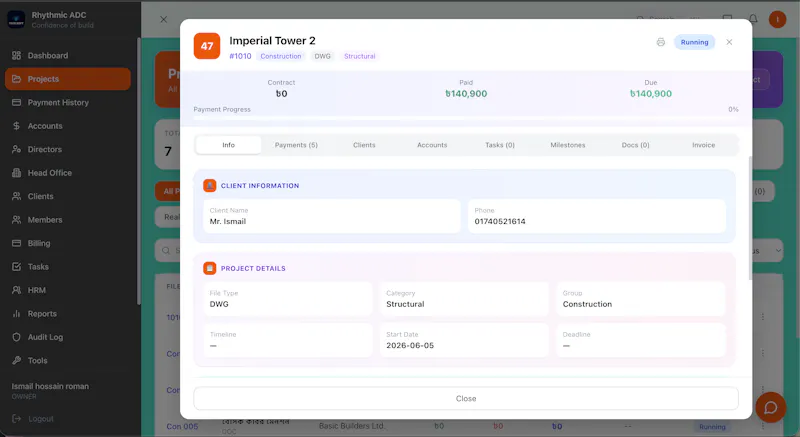Click the orange 47 project badge
This screenshot has width=800, height=437.
pos(207,46)
